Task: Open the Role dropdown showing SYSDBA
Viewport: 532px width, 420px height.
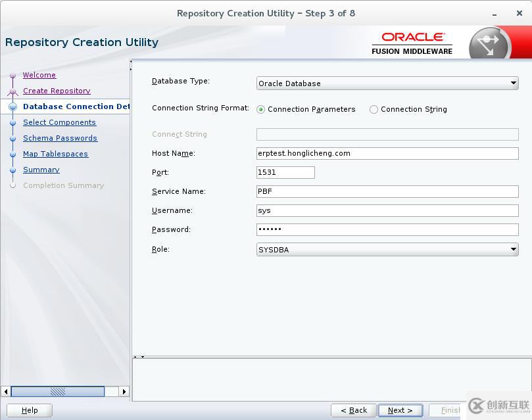Action: [x=387, y=249]
